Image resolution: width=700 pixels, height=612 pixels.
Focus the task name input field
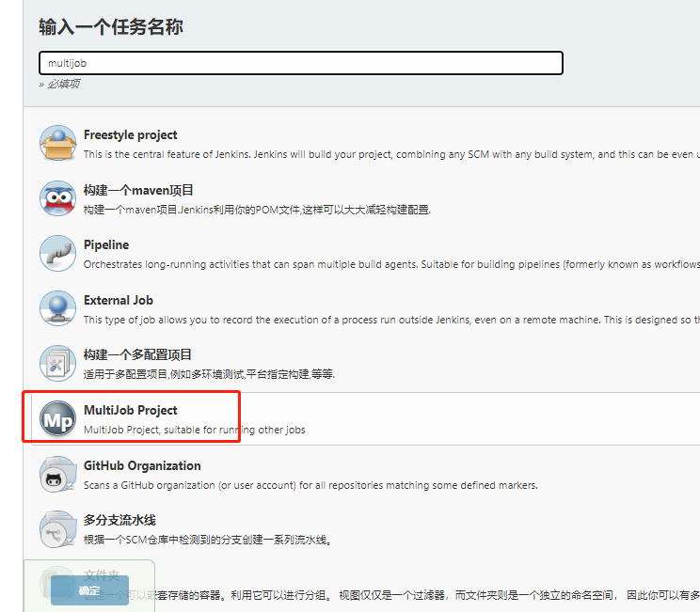point(301,63)
